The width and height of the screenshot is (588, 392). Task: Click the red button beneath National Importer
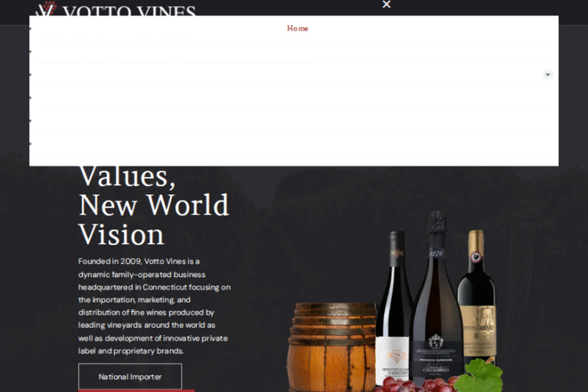click(x=136, y=390)
